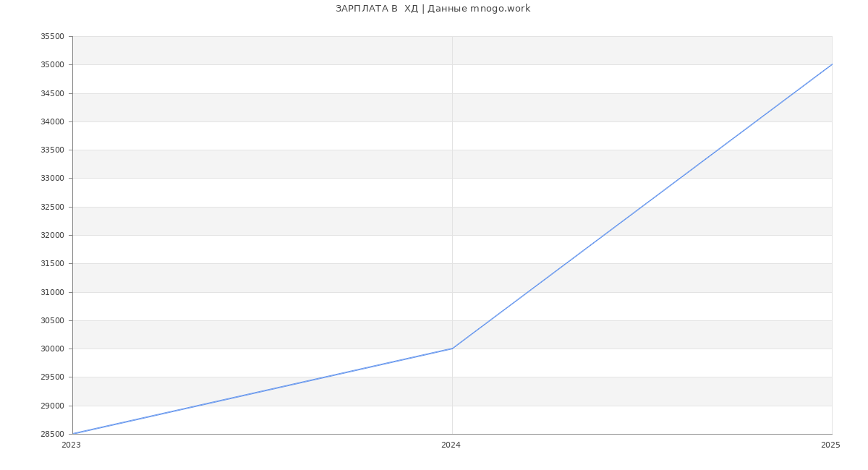Select the 35000 y-axis label
This screenshot has width=868, height=470.
point(52,65)
